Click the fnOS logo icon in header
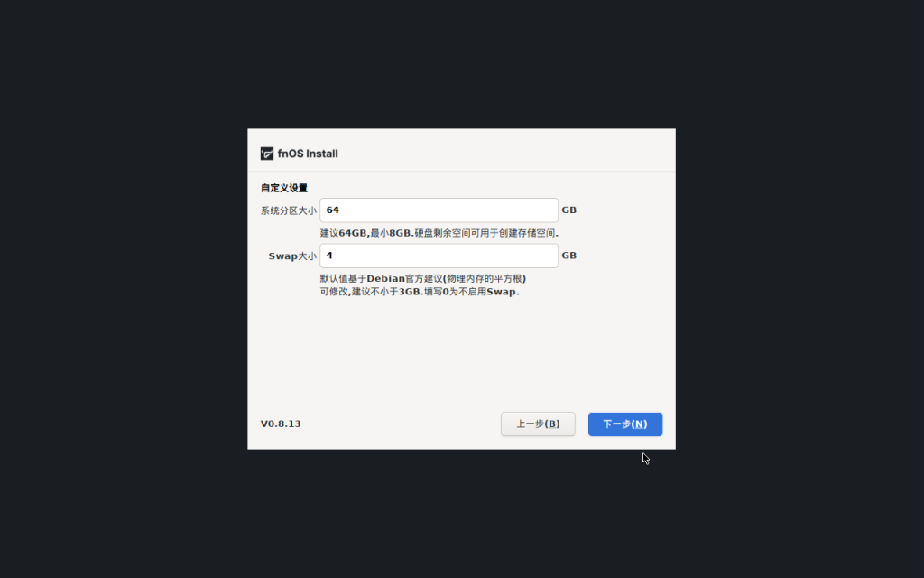Viewport: 924px width, 578px height. (x=267, y=154)
